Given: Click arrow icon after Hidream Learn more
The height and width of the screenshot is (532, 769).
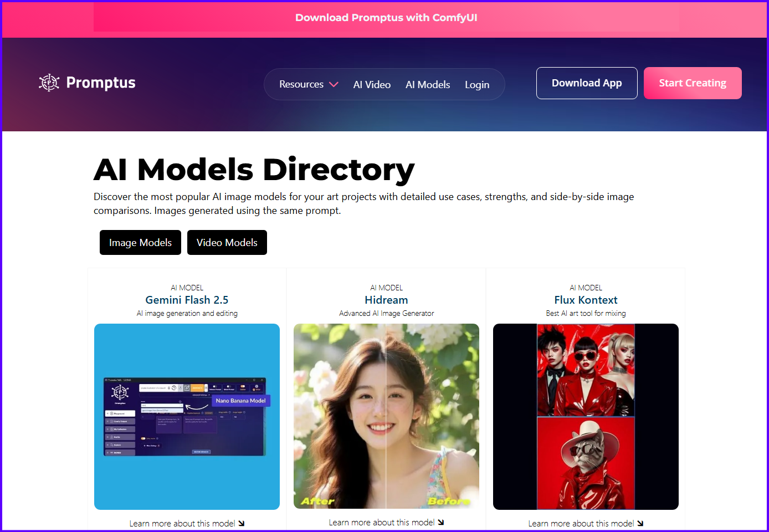Looking at the screenshot, I should point(440,523).
